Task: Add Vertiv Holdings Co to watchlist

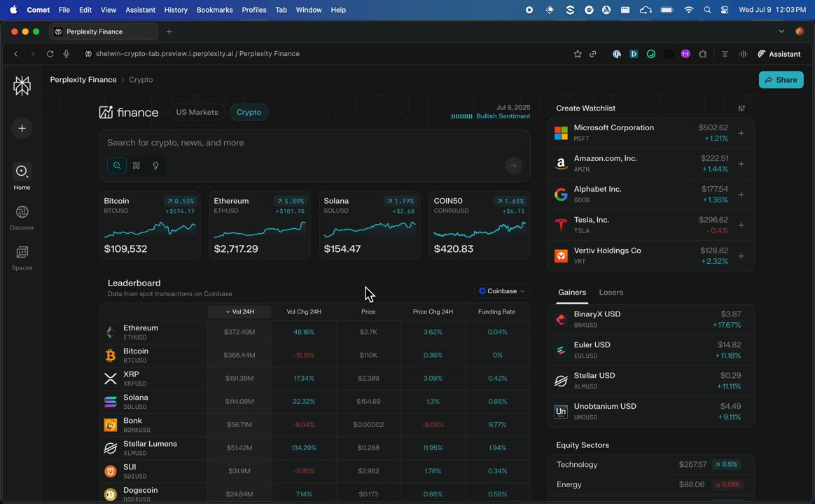Action: pos(741,255)
